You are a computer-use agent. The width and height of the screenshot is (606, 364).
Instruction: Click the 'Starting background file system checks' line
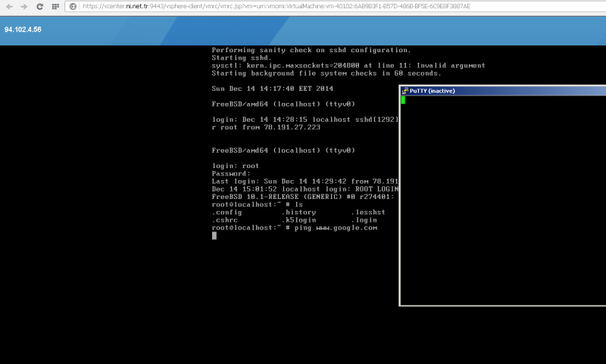326,73
